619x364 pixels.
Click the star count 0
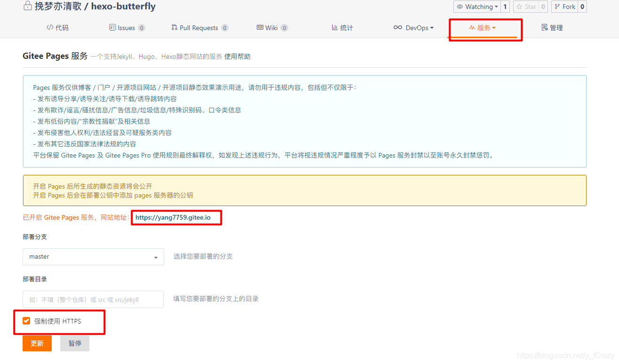[543, 7]
